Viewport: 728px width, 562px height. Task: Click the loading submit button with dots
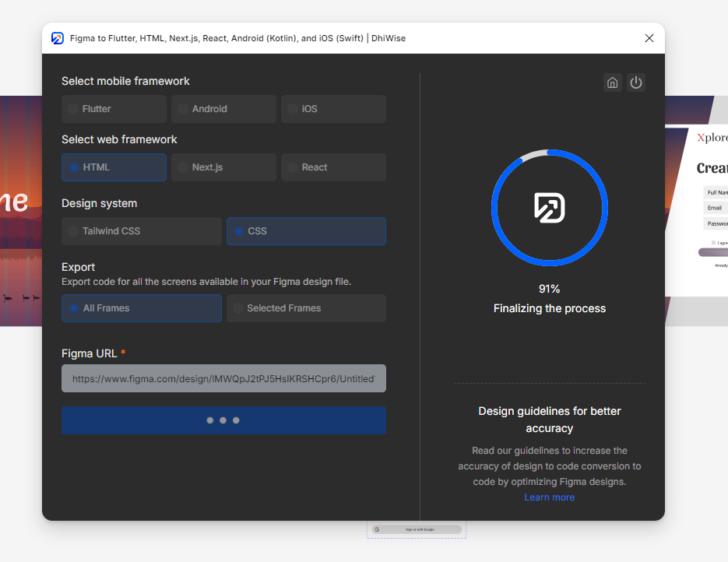click(x=223, y=420)
